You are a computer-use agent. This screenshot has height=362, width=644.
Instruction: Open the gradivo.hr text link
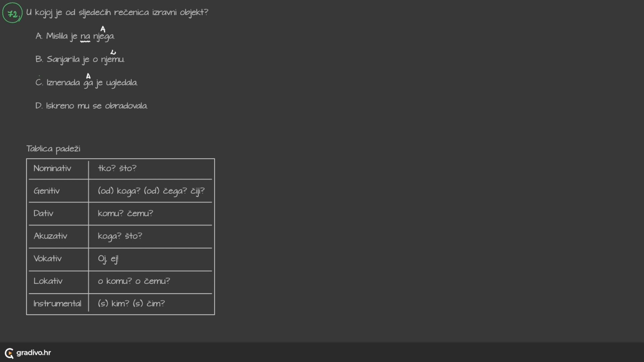click(34, 353)
